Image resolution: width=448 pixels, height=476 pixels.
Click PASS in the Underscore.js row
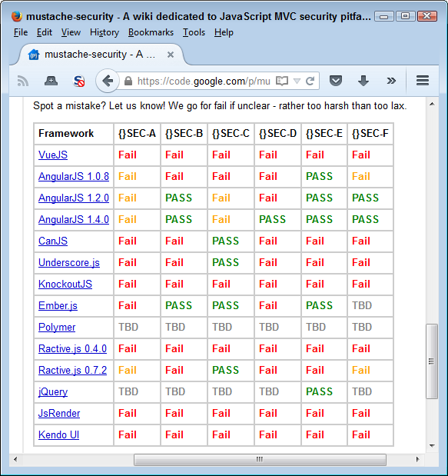(x=225, y=262)
